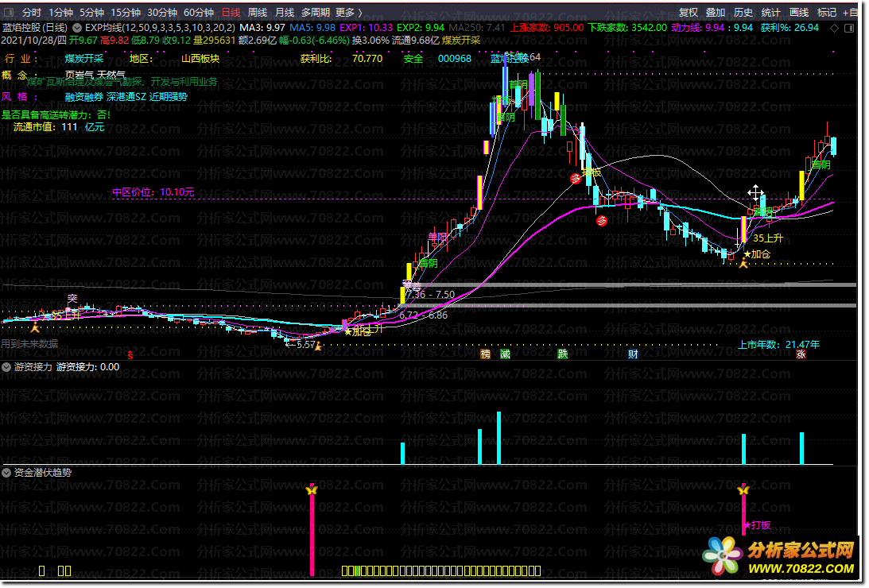Click the butterfly marker above right pink bar
The image size is (869, 588).
(743, 489)
